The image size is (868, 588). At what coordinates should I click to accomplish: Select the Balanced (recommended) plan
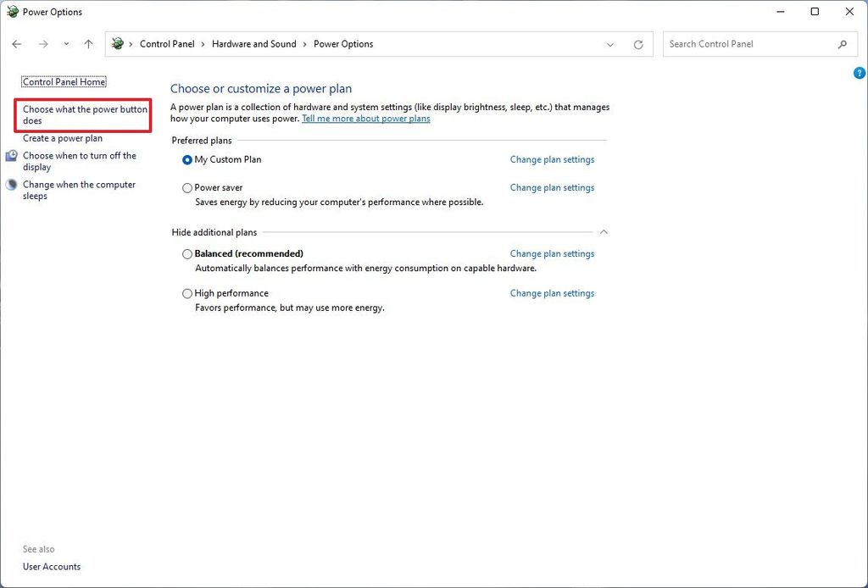pyautogui.click(x=186, y=253)
